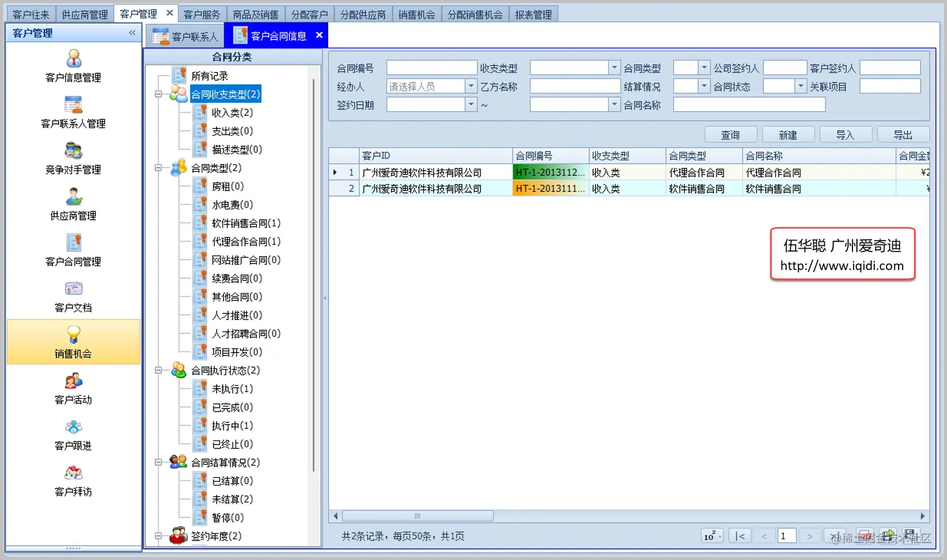Click the 乙方名称 input field
Screen dimensions: 947x560
click(x=575, y=86)
